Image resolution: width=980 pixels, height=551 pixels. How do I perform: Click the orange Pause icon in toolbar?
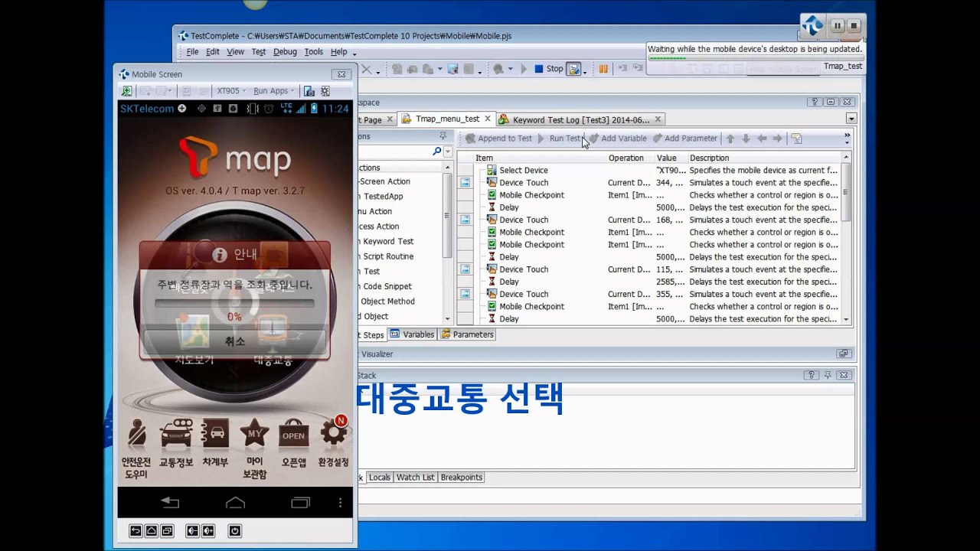[x=603, y=69]
